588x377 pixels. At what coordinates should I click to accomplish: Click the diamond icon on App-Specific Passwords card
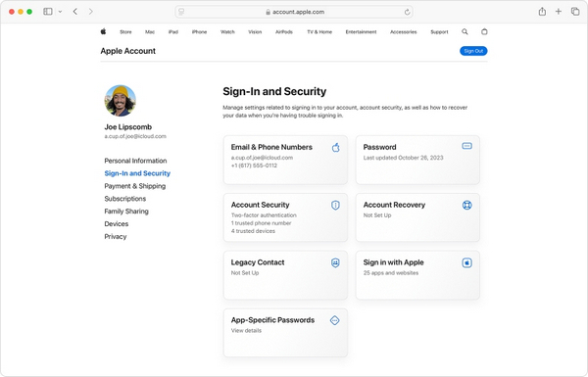pyautogui.click(x=334, y=320)
